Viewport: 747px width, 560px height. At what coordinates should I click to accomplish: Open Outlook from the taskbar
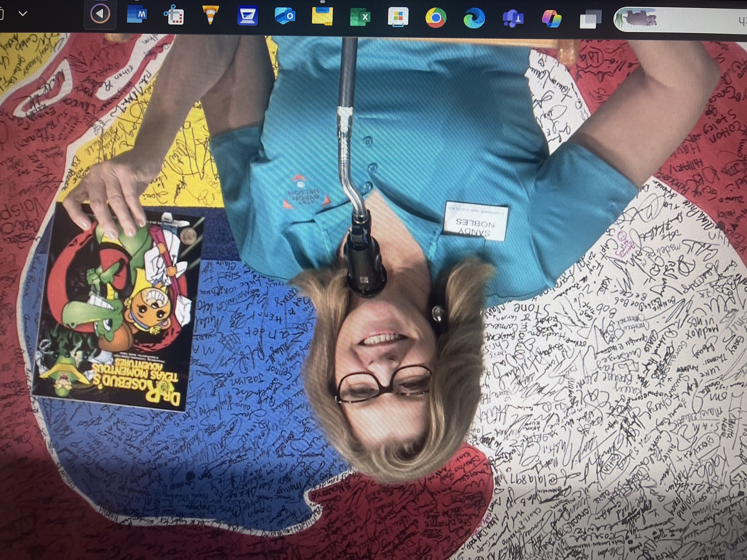[x=285, y=16]
